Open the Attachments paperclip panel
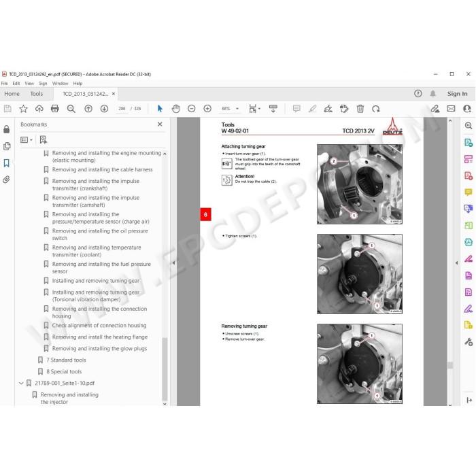Viewport: 476px width, 476px height. pyautogui.click(x=6, y=180)
